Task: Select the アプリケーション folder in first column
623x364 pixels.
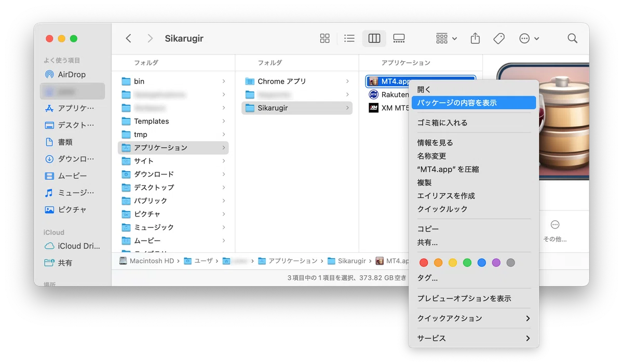Action: pyautogui.click(x=173, y=147)
